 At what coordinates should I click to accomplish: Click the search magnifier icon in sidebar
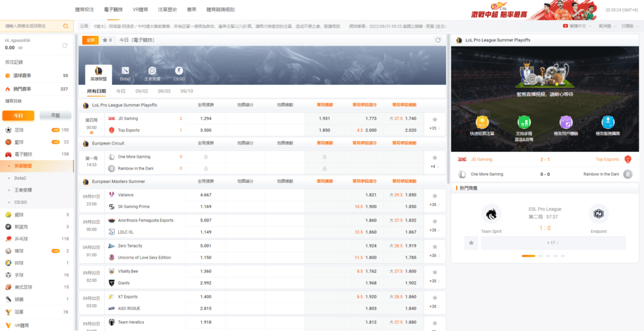[67, 26]
